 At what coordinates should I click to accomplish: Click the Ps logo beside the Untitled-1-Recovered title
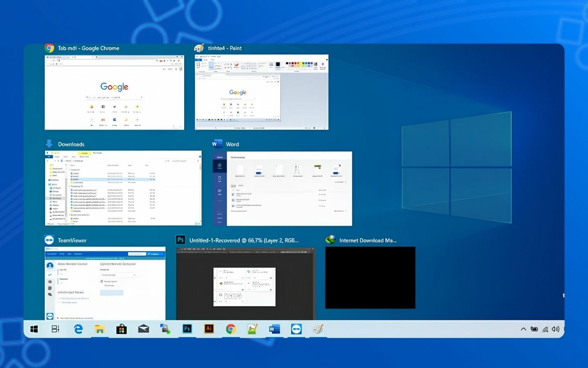(x=180, y=240)
